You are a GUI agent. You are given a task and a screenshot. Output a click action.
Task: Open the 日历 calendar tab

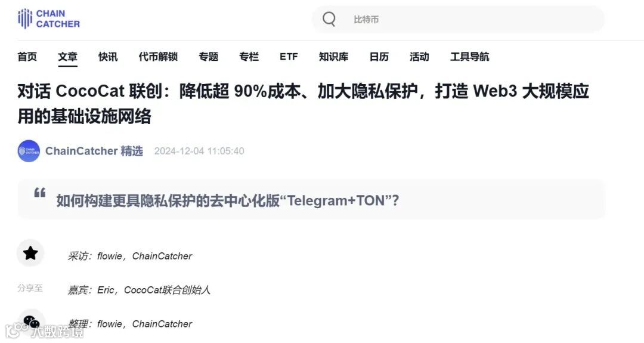click(x=379, y=57)
